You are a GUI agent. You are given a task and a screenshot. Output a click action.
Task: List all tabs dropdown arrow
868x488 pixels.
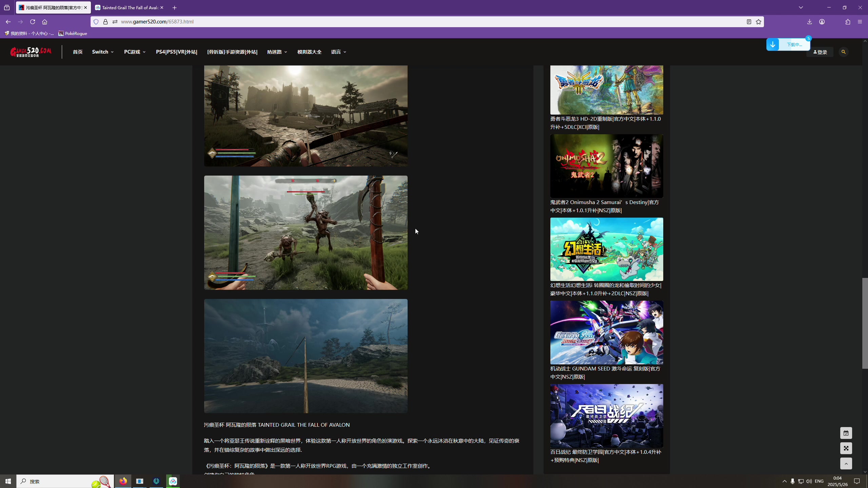[x=801, y=7]
